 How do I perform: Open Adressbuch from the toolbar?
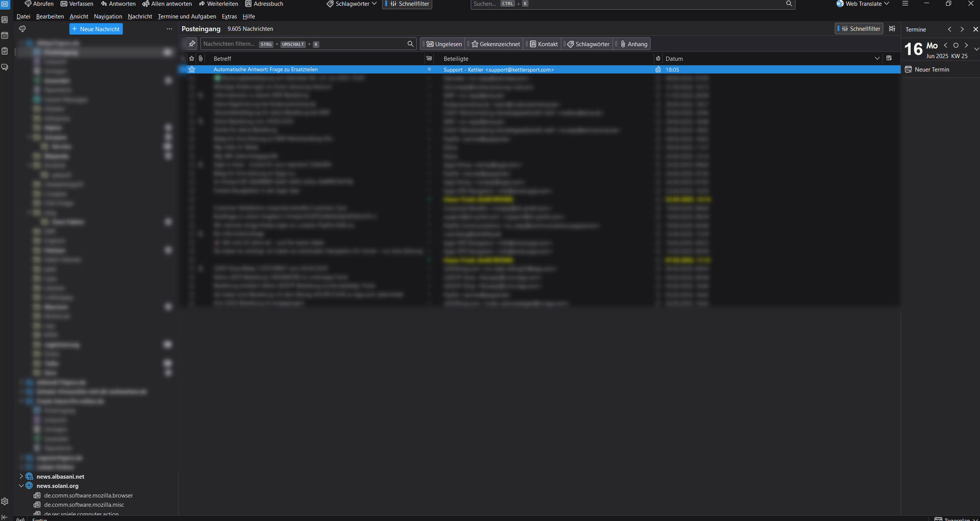coord(264,4)
